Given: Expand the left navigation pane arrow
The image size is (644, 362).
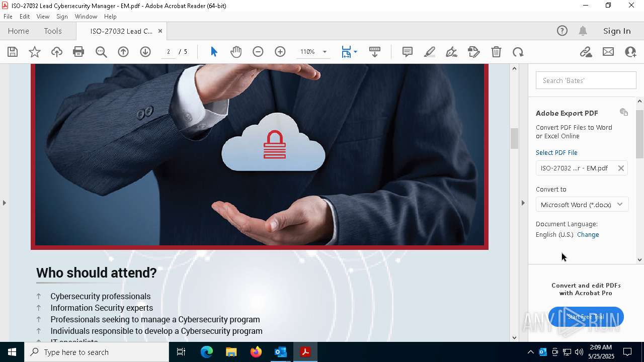Looking at the screenshot, I should [5, 203].
